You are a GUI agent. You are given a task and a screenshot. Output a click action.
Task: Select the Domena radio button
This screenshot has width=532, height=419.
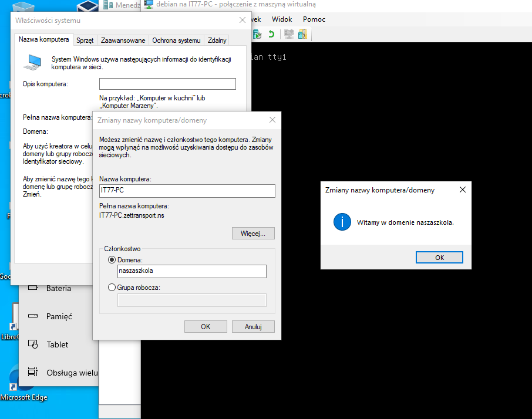click(x=112, y=259)
